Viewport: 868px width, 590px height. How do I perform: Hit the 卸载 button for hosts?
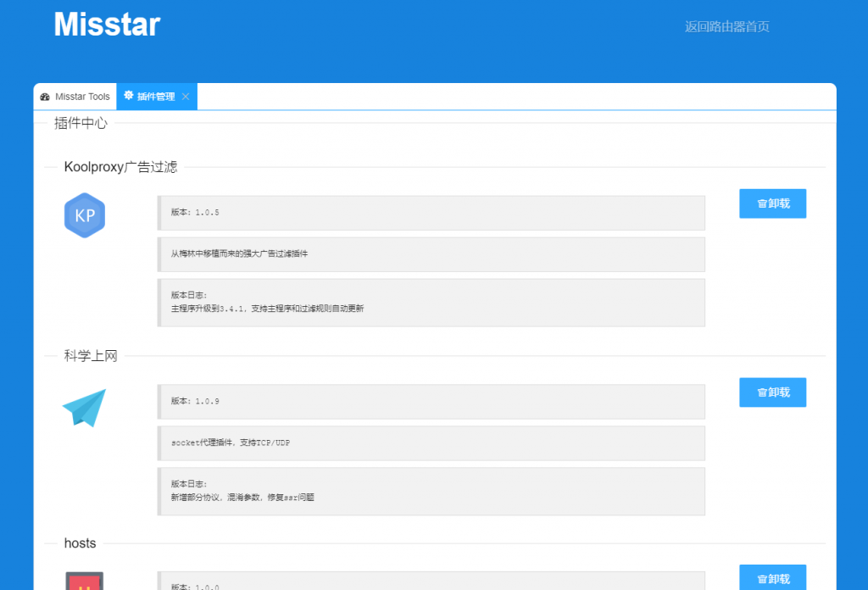(772, 578)
